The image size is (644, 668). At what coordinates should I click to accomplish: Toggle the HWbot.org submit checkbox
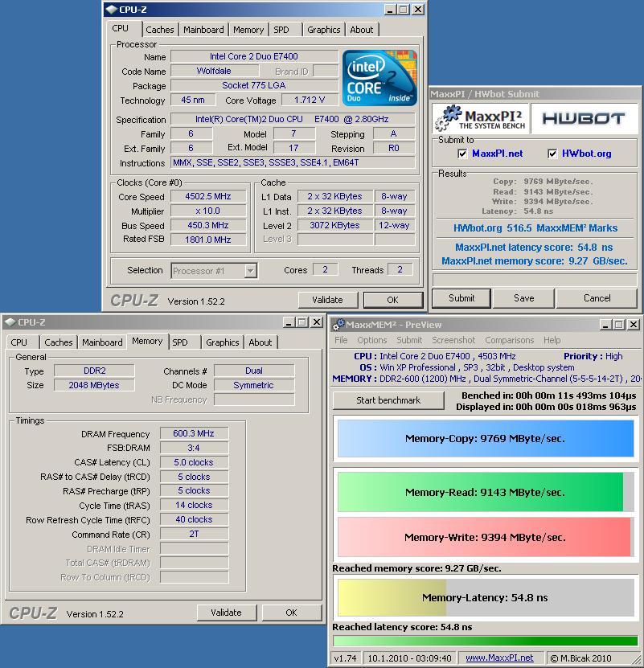pos(552,154)
